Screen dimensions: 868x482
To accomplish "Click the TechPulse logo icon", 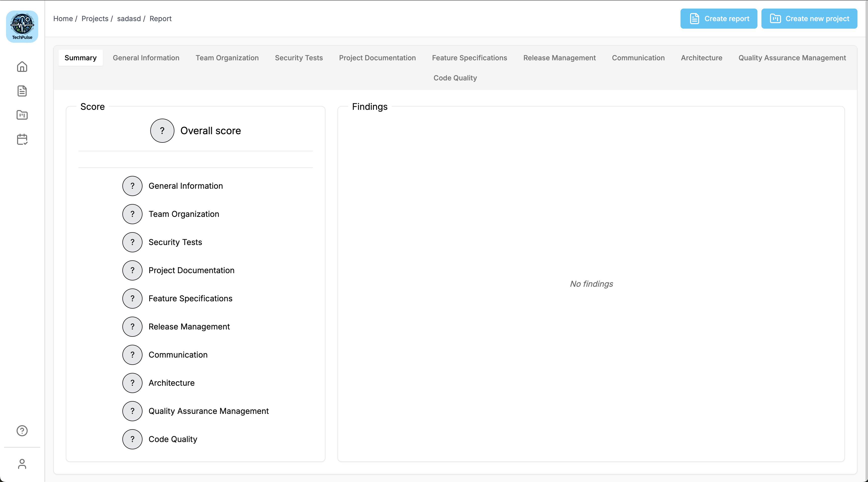I will (22, 26).
